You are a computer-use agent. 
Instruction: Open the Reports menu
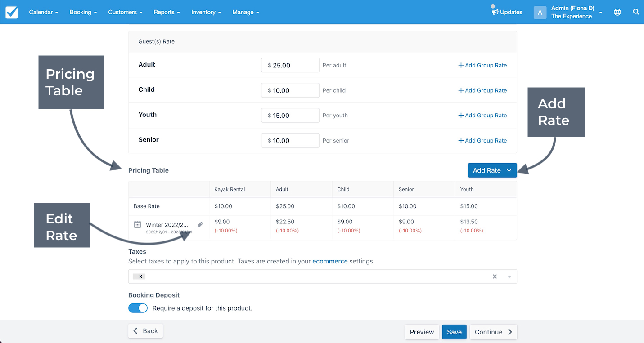pyautogui.click(x=167, y=12)
